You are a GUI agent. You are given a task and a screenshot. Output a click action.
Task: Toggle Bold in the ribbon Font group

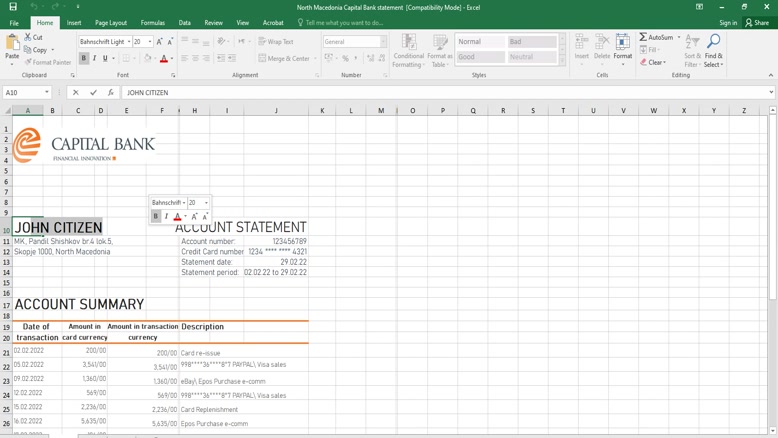(84, 59)
